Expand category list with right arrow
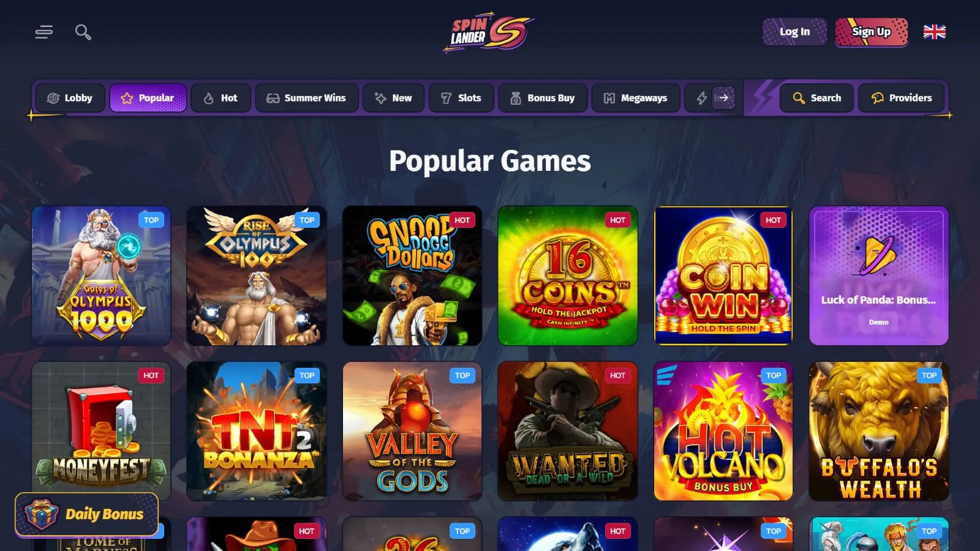The image size is (980, 551). pos(723,98)
